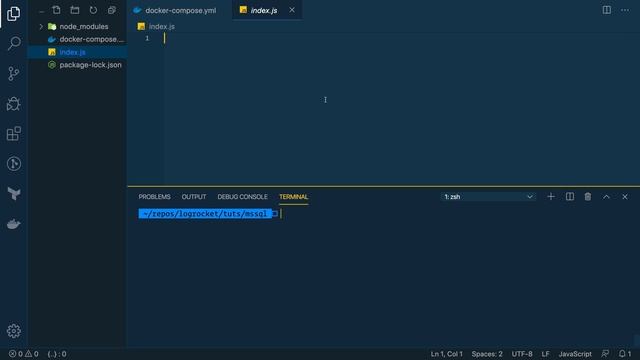Switch to the DEBUG CONSOLE tab
Image resolution: width=640 pixels, height=360 pixels.
click(x=242, y=197)
